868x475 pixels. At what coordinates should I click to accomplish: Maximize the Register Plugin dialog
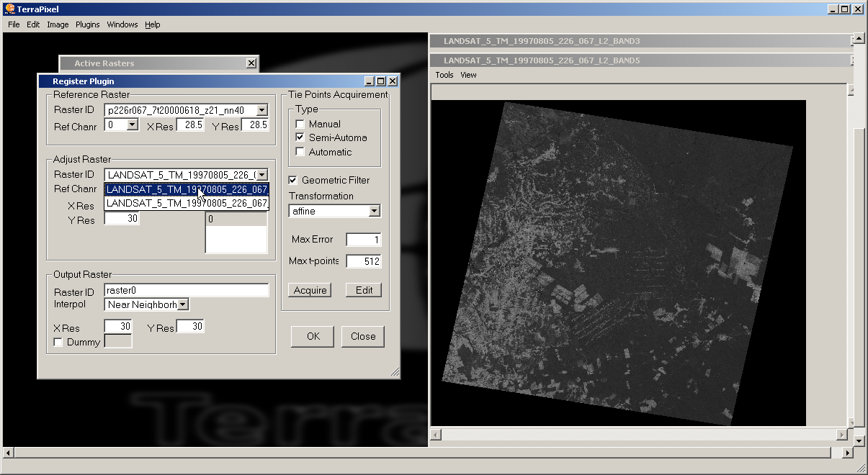[x=381, y=81]
